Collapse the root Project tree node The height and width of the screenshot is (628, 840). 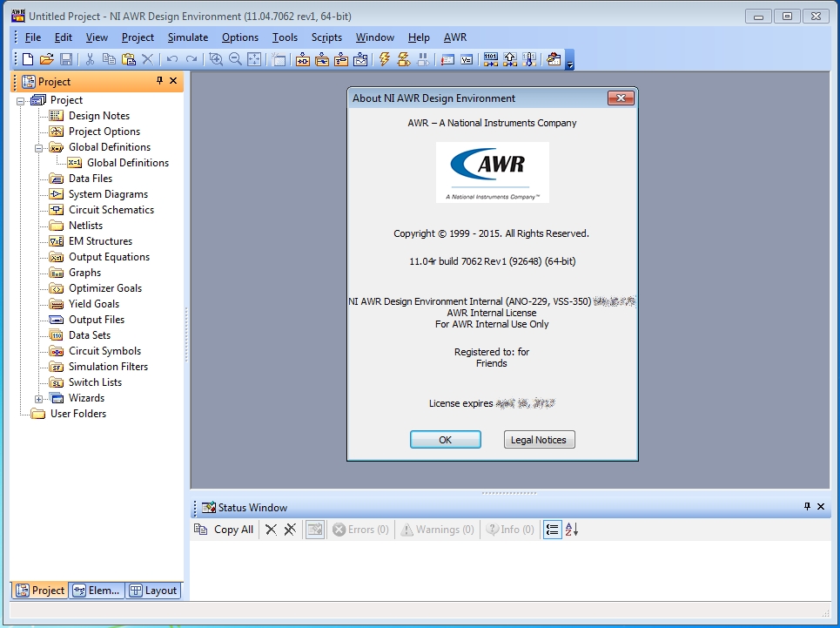(x=20, y=101)
